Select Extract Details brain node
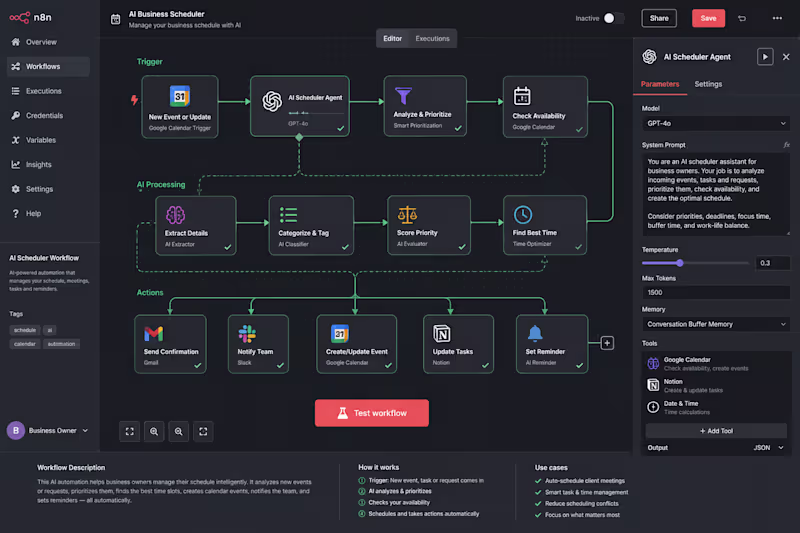 click(x=196, y=225)
